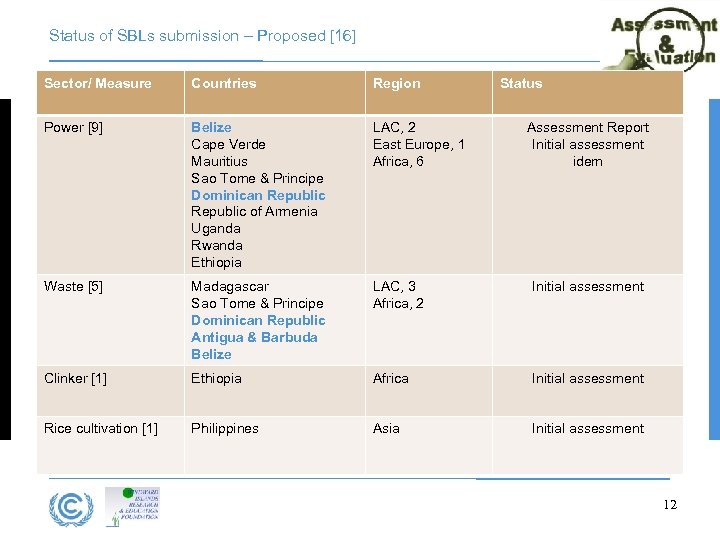
Task: Click 'Madagascar' country entry
Action: (x=230, y=287)
